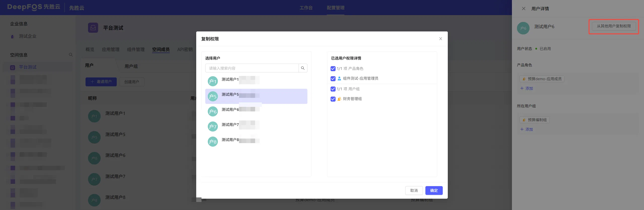Image resolution: width=644 pixels, height=210 pixels.
Task: Click the 预算demo-应用成员 role tag
Action: [542, 79]
